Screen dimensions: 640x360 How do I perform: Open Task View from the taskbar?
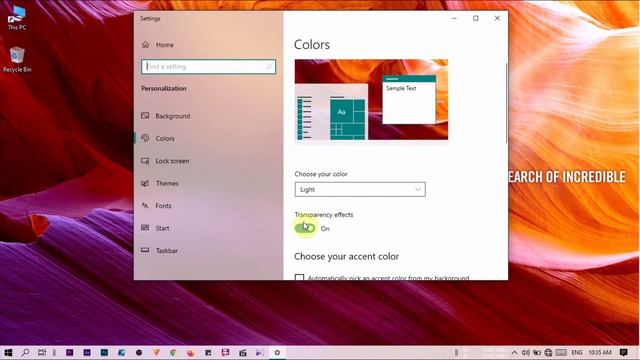pyautogui.click(x=42, y=352)
